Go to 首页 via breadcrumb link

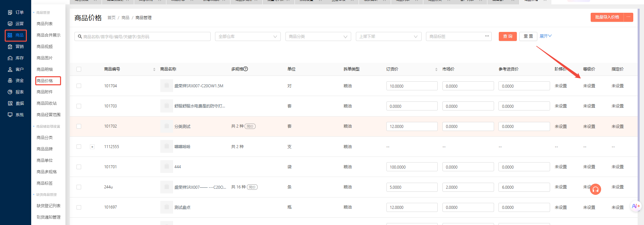[x=111, y=18]
